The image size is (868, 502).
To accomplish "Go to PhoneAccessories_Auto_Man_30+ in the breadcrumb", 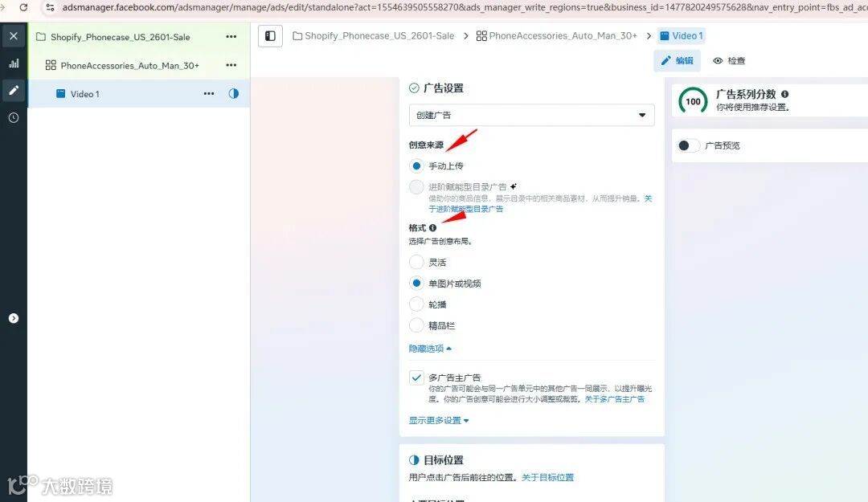I will (563, 36).
